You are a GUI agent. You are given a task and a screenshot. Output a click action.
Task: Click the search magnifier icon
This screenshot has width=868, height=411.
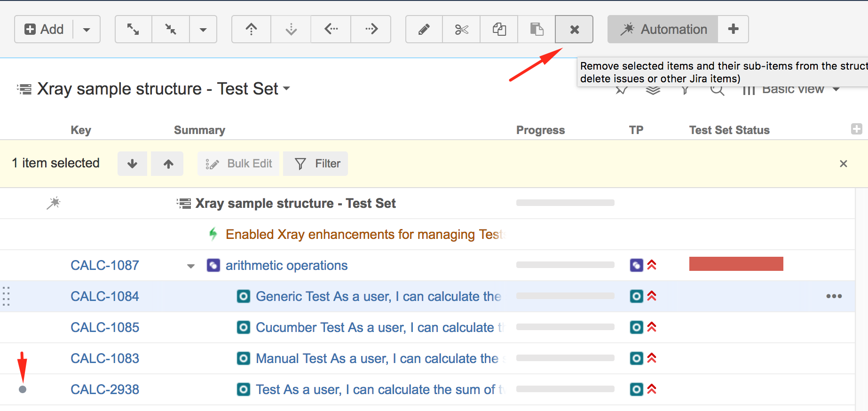point(717,89)
